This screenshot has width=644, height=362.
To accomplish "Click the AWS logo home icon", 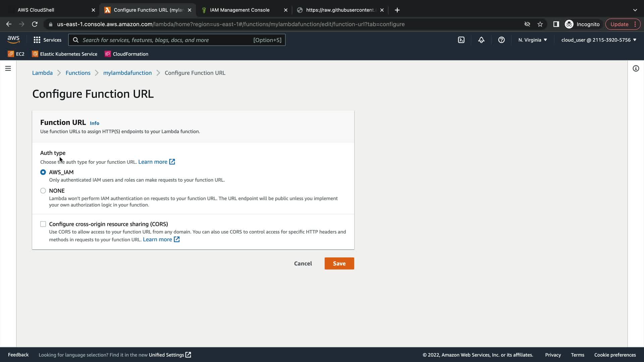I will [x=13, y=40].
